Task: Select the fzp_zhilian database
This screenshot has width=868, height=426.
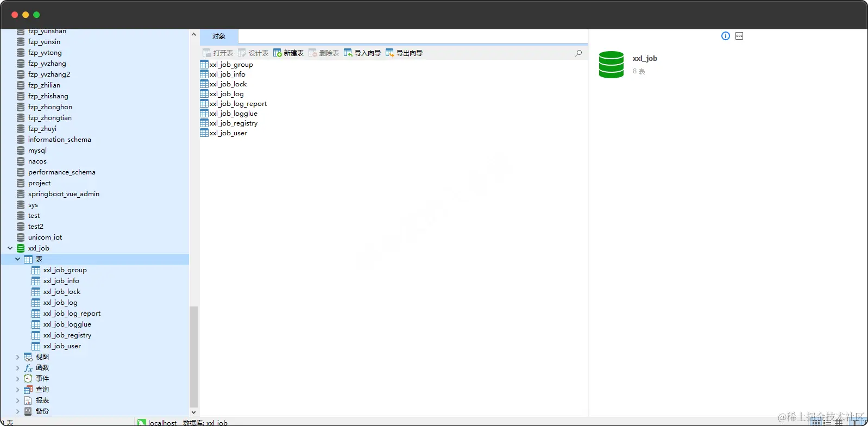Action: pos(44,85)
